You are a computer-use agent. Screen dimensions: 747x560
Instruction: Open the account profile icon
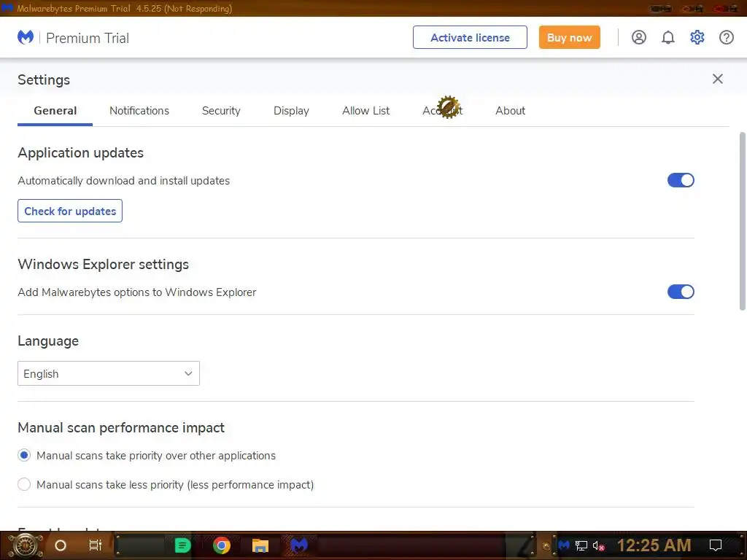638,37
